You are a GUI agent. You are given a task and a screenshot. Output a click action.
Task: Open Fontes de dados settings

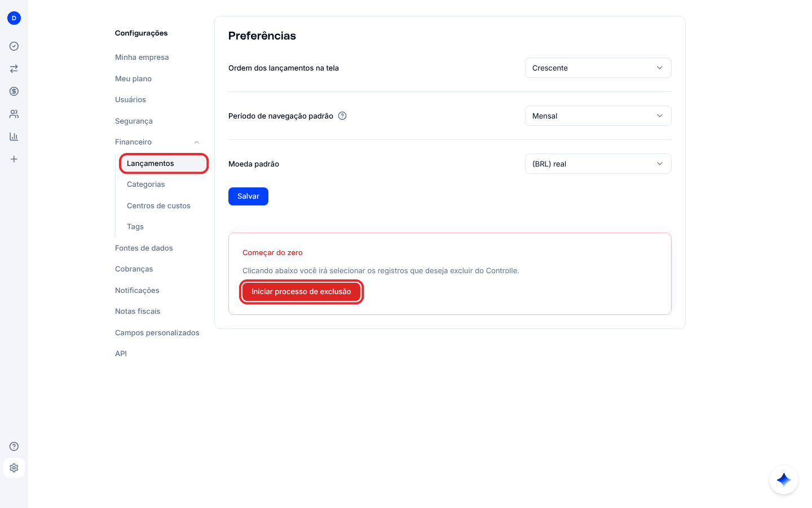coord(144,248)
